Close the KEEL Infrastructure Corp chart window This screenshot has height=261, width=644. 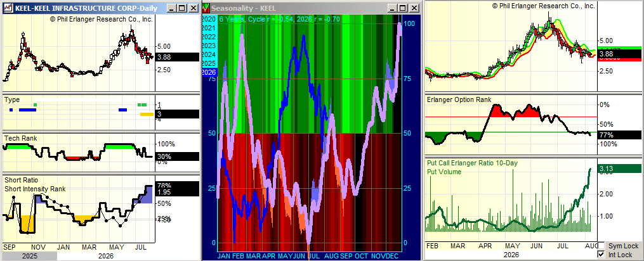[194, 8]
